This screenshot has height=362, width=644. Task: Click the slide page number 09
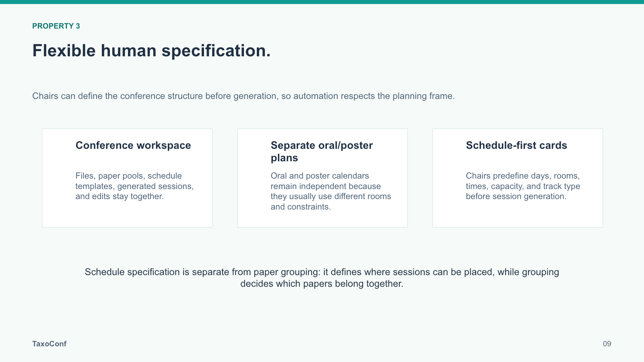coord(607,344)
